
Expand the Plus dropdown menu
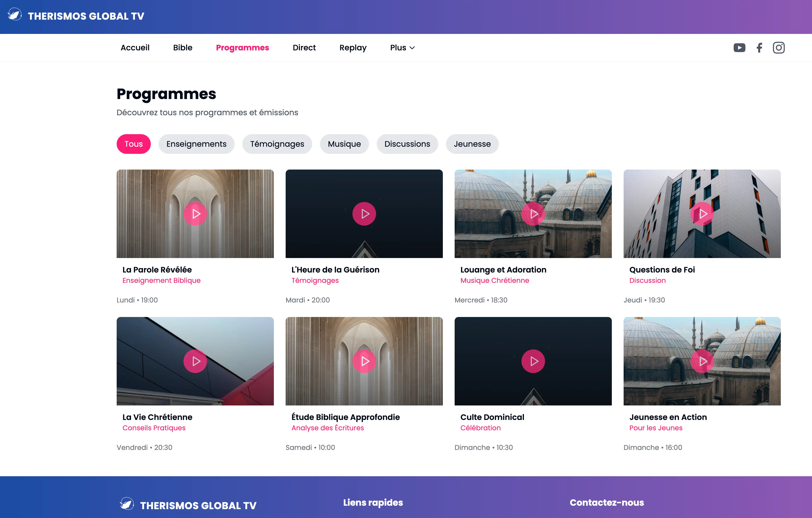pos(402,48)
